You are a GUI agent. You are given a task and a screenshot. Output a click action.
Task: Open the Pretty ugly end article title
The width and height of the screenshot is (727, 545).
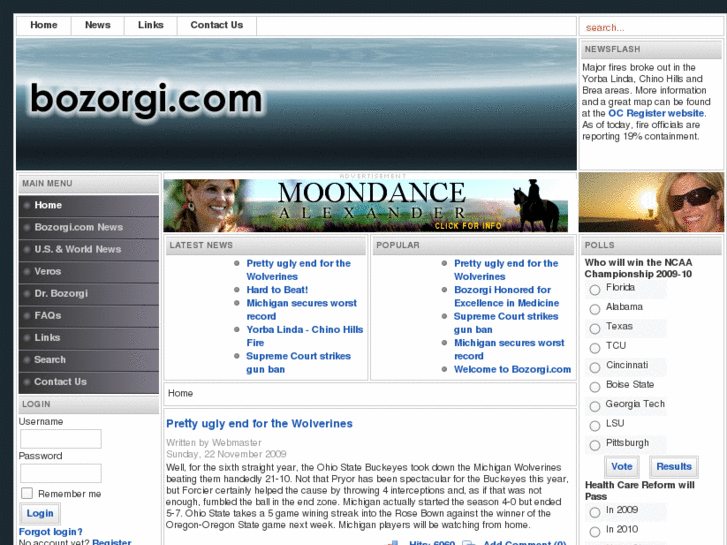(259, 423)
